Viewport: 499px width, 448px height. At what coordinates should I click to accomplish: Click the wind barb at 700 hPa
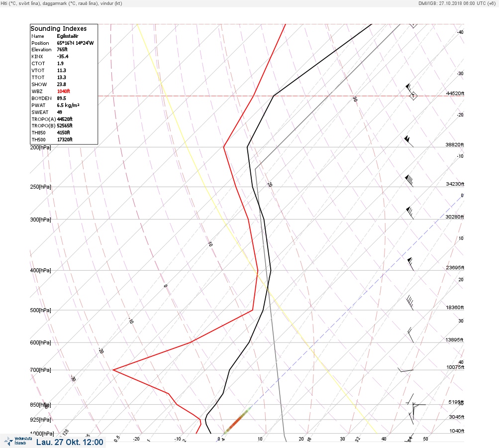pos(406,370)
